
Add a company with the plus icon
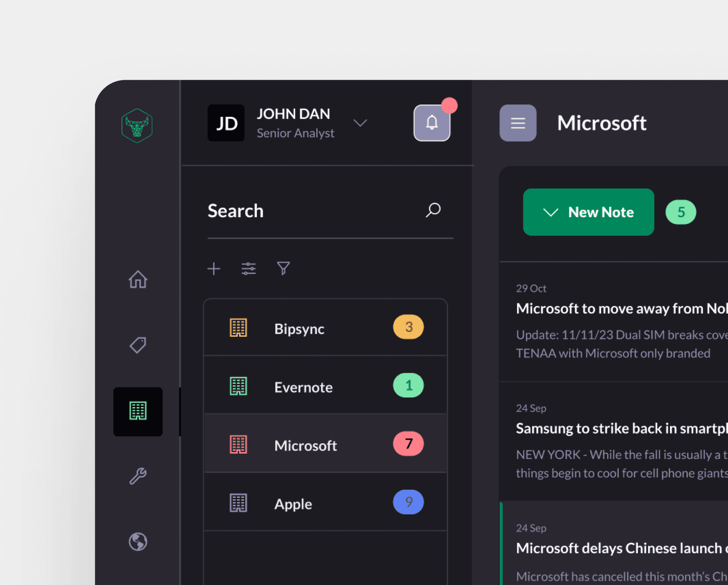tap(214, 269)
